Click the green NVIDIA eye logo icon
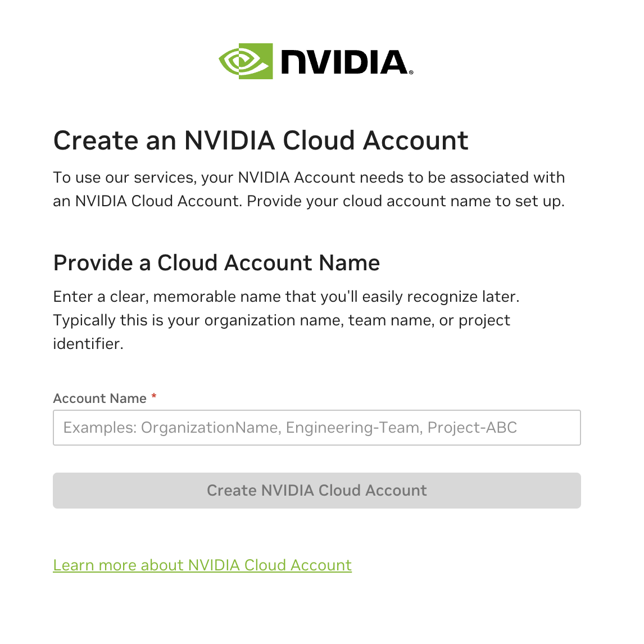This screenshot has width=644, height=644. 246,61
